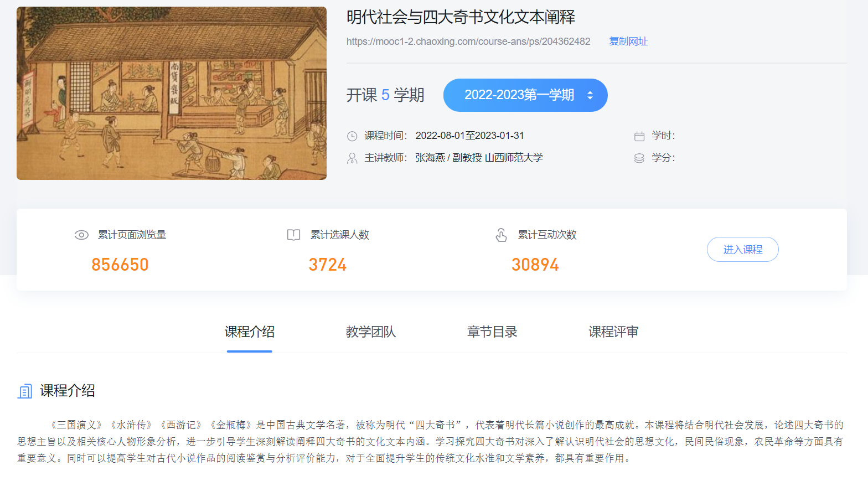This screenshot has width=868, height=481.
Task: Click the touch hand icon beside 累计互动次数
Action: coord(501,235)
